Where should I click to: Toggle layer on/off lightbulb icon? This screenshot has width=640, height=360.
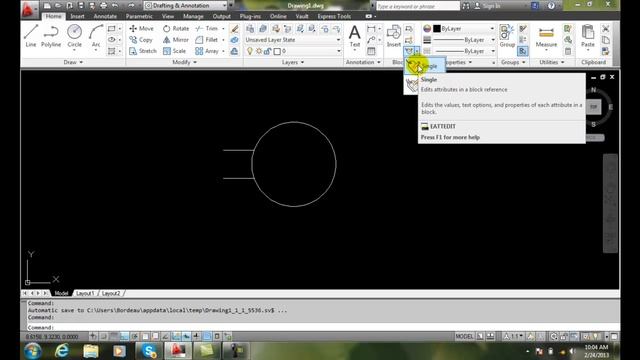(250, 51)
